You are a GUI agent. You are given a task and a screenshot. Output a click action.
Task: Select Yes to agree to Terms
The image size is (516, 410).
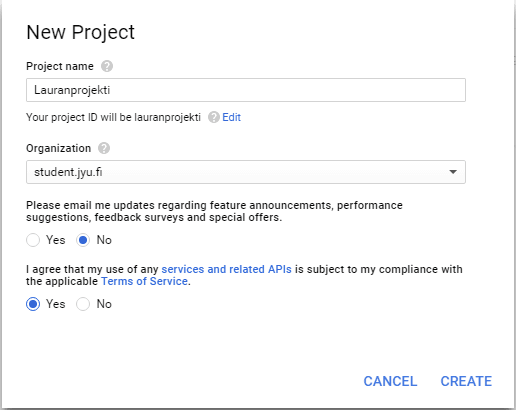coord(33,304)
